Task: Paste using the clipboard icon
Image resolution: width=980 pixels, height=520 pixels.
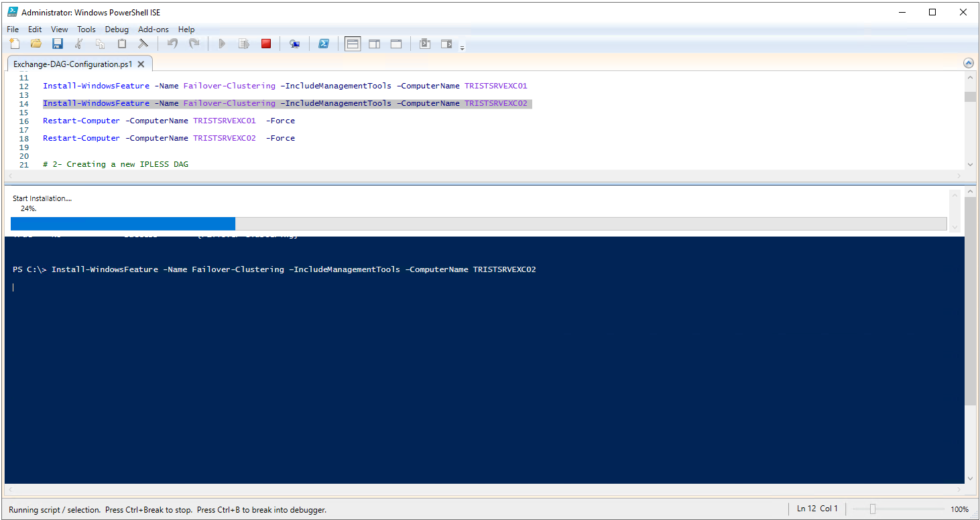Action: coord(121,44)
